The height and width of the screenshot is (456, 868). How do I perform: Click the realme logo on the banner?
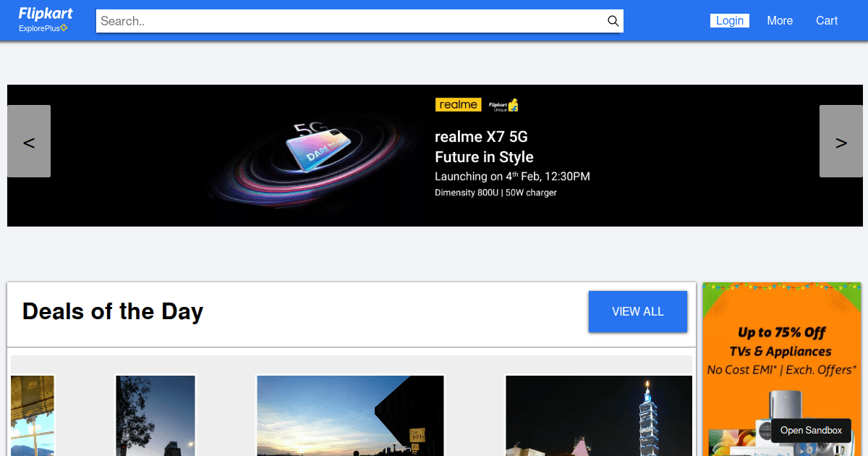point(458,104)
